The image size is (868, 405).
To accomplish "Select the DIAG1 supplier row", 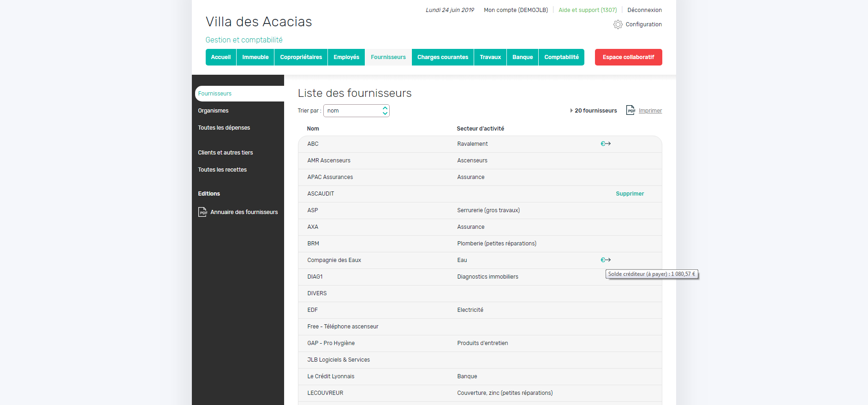I will 480,277.
